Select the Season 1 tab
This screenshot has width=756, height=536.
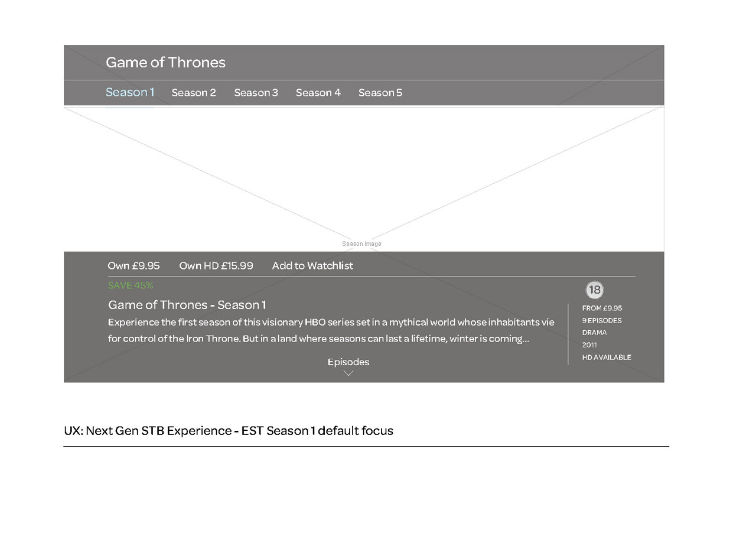click(x=130, y=92)
